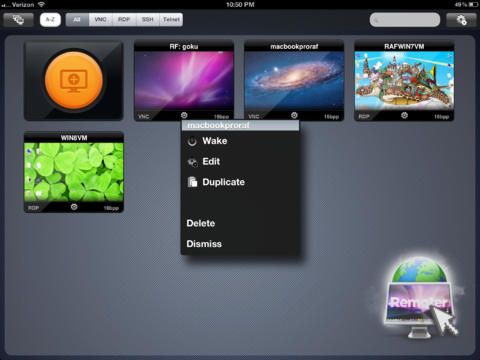Open the macbookproraf galaxy thumbnail
The width and height of the screenshot is (480, 360).
[x=294, y=80]
